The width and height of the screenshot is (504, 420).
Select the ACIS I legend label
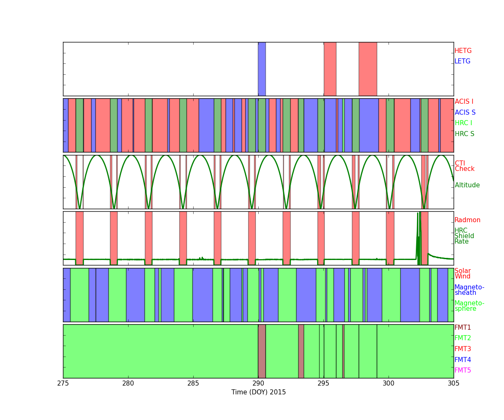tap(464, 102)
